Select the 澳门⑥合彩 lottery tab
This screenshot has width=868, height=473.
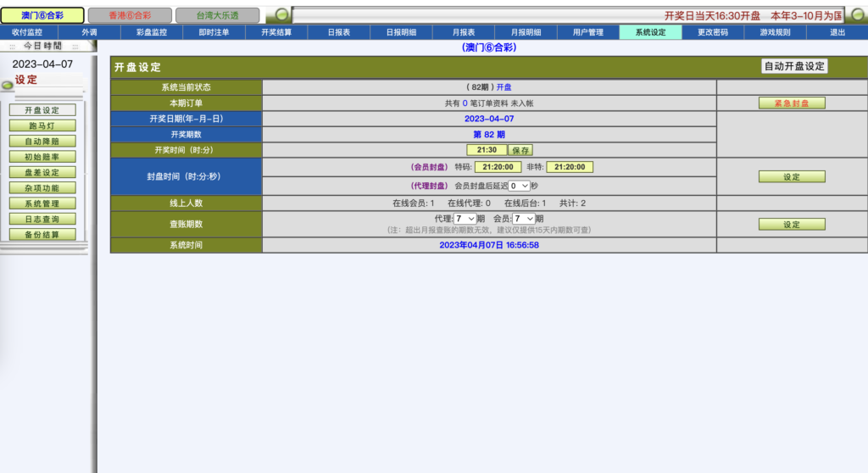(x=42, y=15)
